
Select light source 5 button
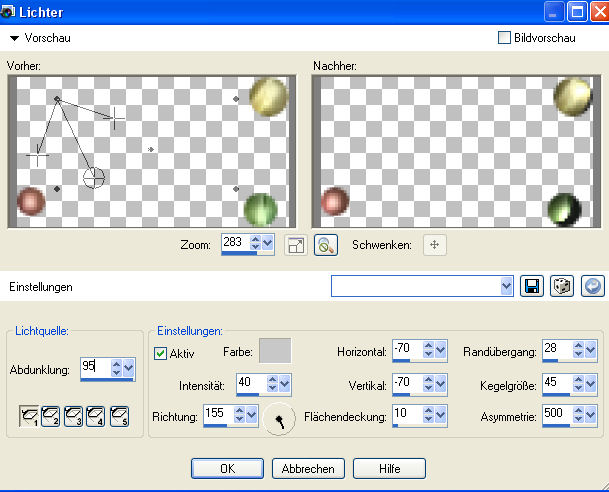(119, 414)
